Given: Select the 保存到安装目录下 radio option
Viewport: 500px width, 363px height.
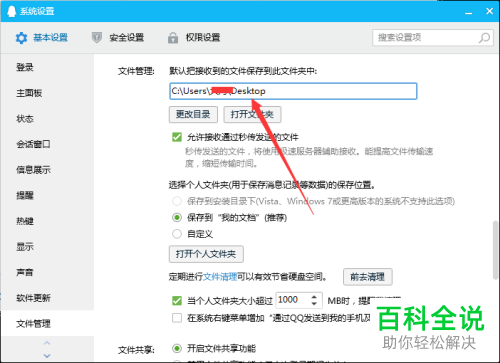Looking at the screenshot, I should [177, 201].
